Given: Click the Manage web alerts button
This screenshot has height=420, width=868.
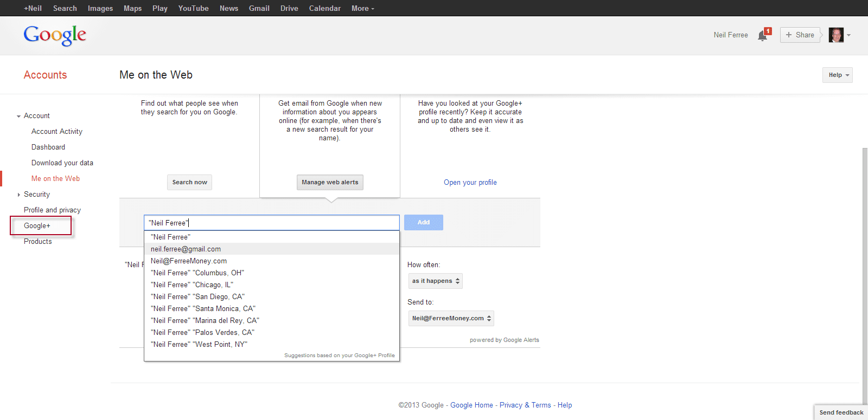Looking at the screenshot, I should coord(330,182).
